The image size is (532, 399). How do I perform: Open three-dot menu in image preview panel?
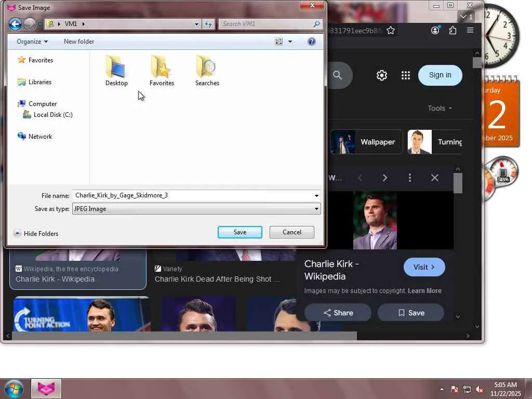(410, 178)
